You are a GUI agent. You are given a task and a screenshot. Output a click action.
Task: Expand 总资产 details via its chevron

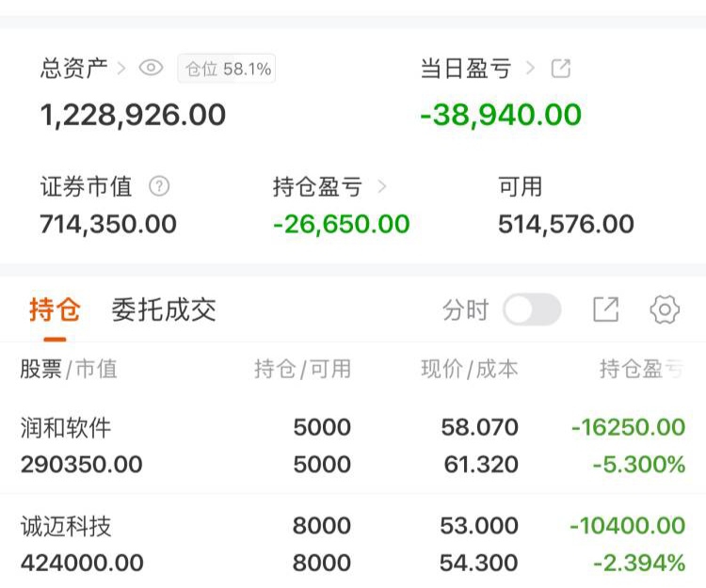click(121, 68)
